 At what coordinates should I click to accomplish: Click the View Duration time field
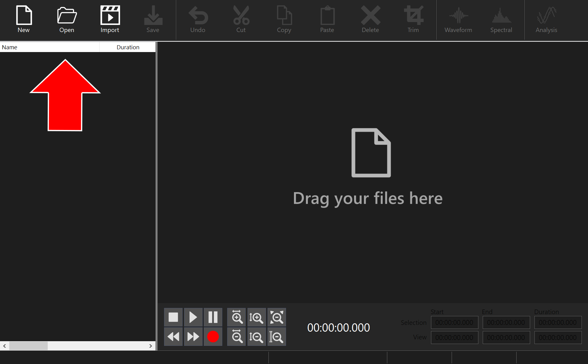tap(558, 338)
